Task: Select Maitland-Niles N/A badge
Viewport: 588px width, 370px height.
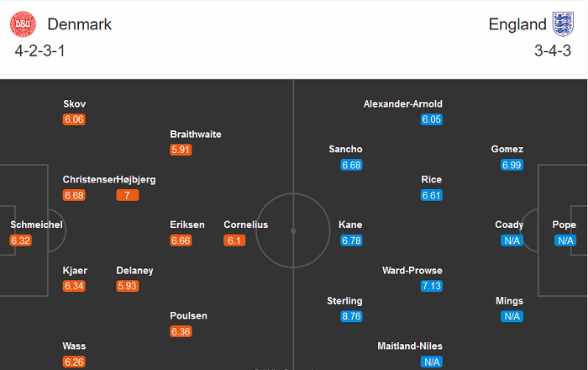Action: [432, 362]
